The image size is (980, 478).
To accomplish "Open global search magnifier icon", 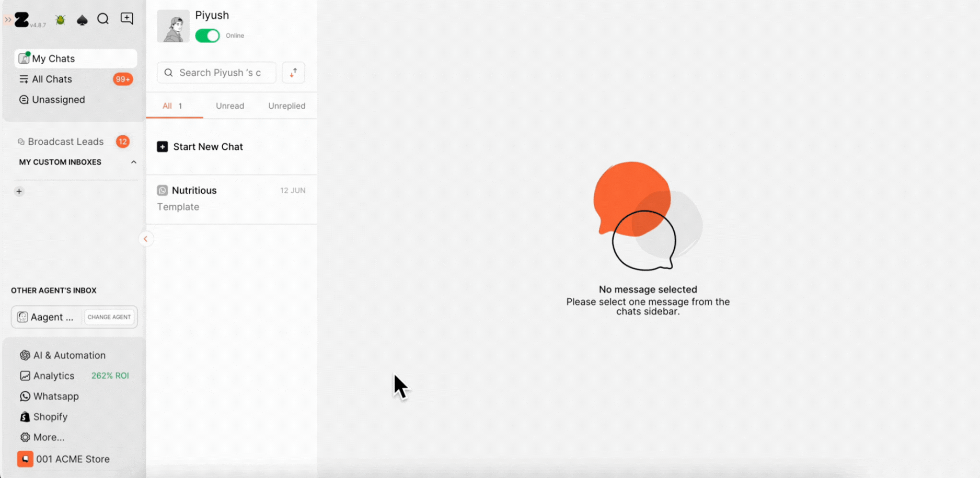I will (x=103, y=19).
